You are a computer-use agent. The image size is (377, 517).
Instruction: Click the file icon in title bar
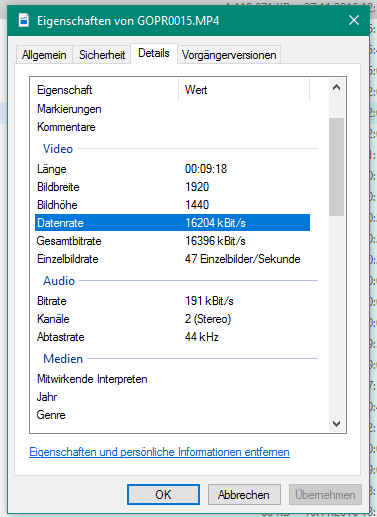[24, 20]
